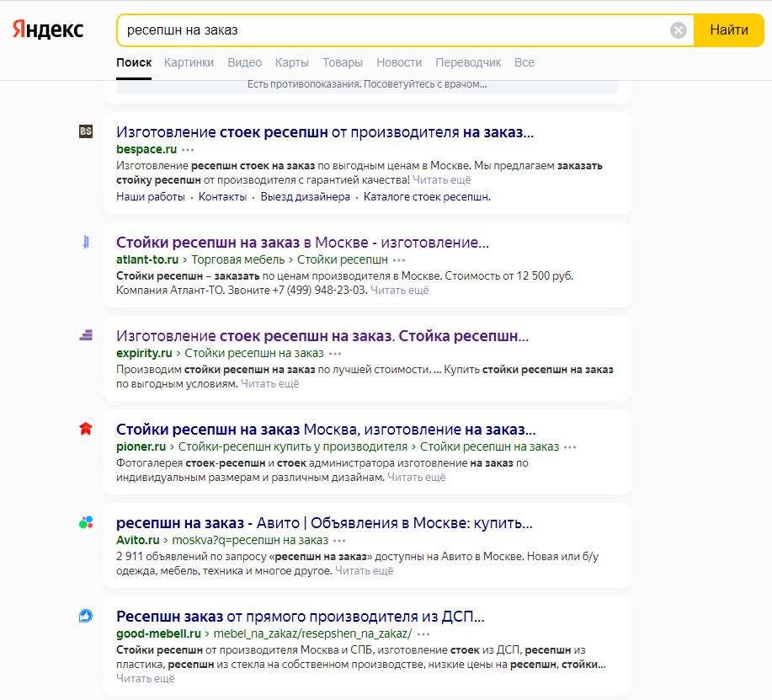Click the expirity.ru domain link
This screenshot has height=700, width=772.
pyautogui.click(x=144, y=353)
